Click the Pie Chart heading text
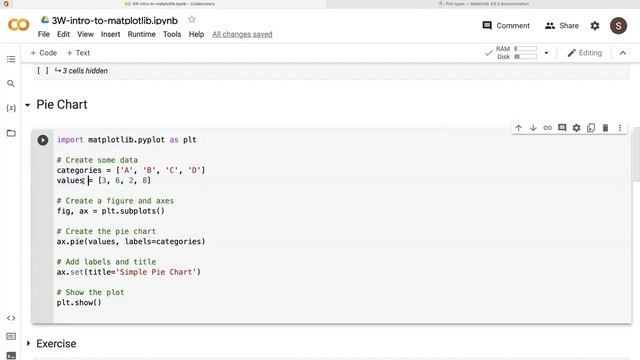The width and height of the screenshot is (640, 360). pos(62,104)
